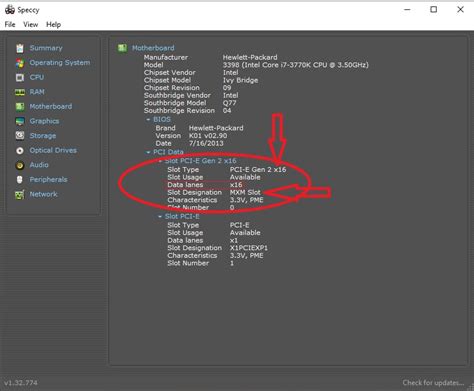Open the Network section
This screenshot has width=474, height=391.
click(43, 194)
